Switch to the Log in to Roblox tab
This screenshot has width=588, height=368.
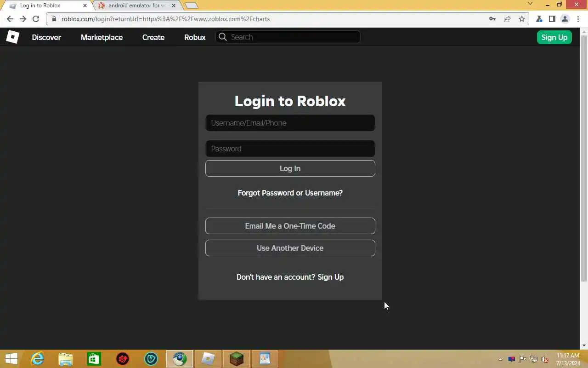tap(46, 6)
